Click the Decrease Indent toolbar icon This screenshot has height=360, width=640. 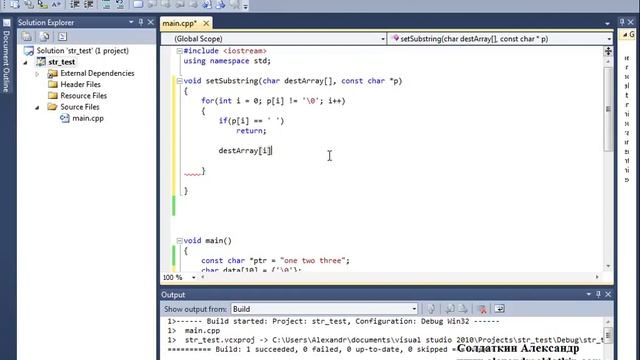click(75, 4)
